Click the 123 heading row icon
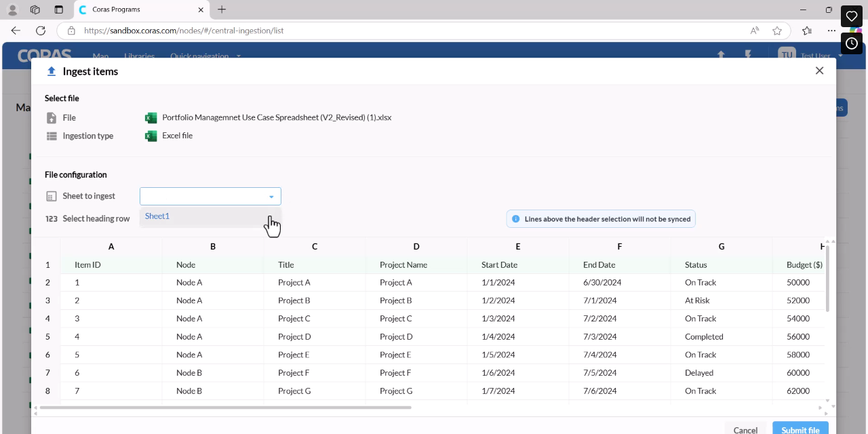 click(x=52, y=219)
